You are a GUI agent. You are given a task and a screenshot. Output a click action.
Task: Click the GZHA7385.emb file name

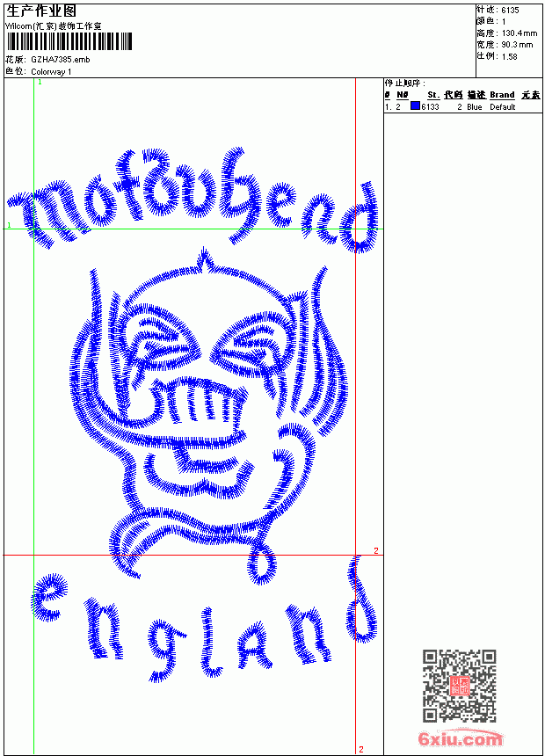coord(61,60)
